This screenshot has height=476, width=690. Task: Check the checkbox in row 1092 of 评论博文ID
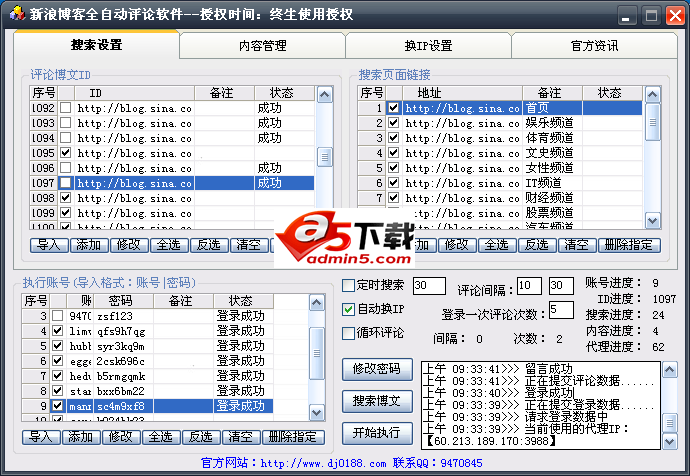[x=66, y=108]
